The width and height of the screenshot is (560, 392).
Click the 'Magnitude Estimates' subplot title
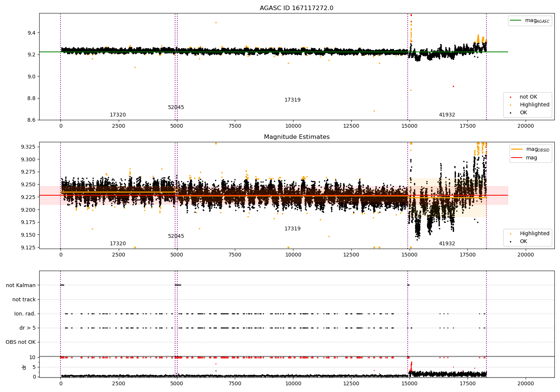296,137
